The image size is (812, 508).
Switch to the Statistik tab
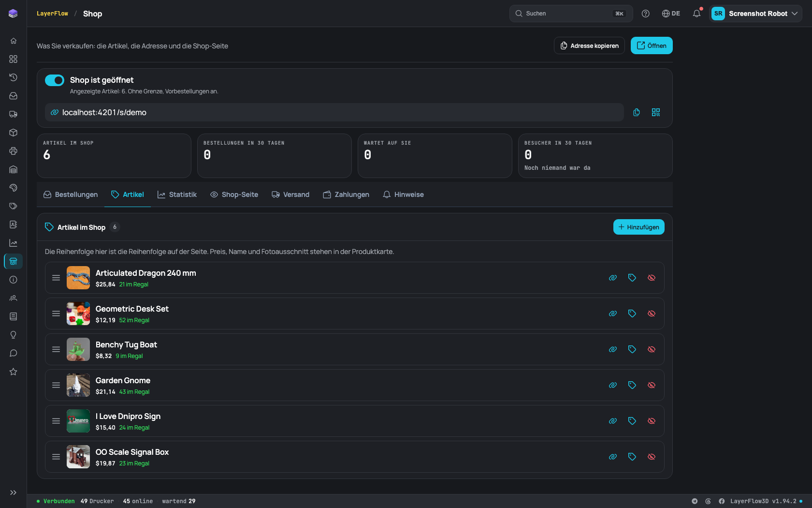pyautogui.click(x=177, y=194)
